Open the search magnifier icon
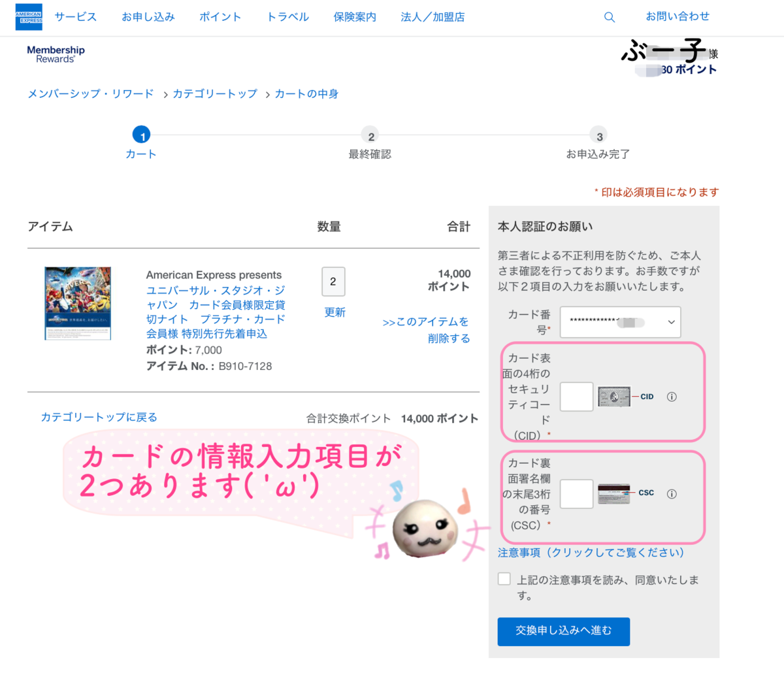This screenshot has width=784, height=673. (610, 18)
